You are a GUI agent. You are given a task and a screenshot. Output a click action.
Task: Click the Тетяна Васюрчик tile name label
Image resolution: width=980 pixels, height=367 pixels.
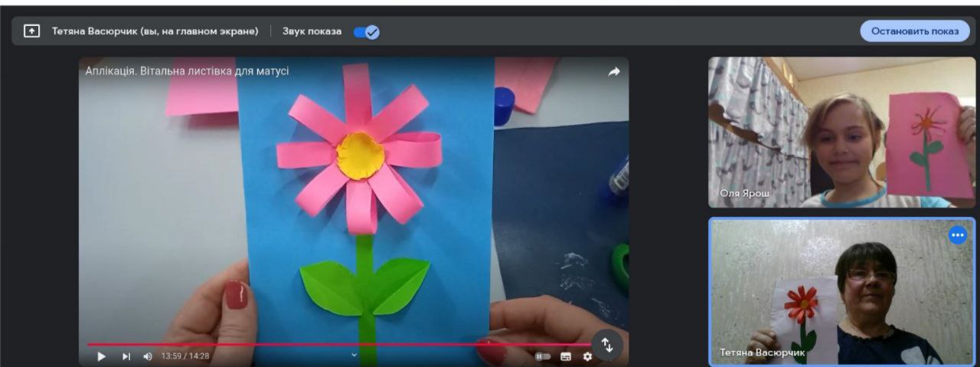tap(763, 352)
